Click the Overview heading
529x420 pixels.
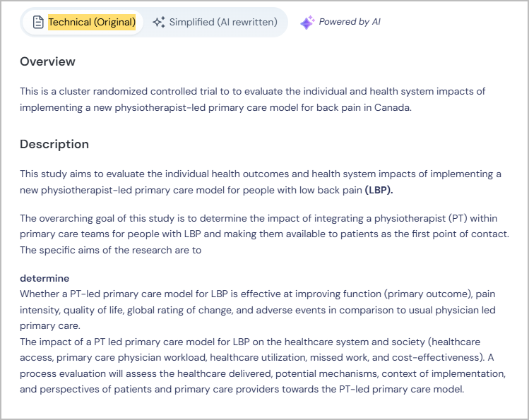click(47, 61)
